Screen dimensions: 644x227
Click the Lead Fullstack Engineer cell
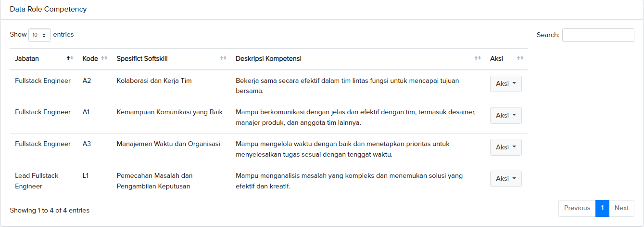click(x=37, y=181)
